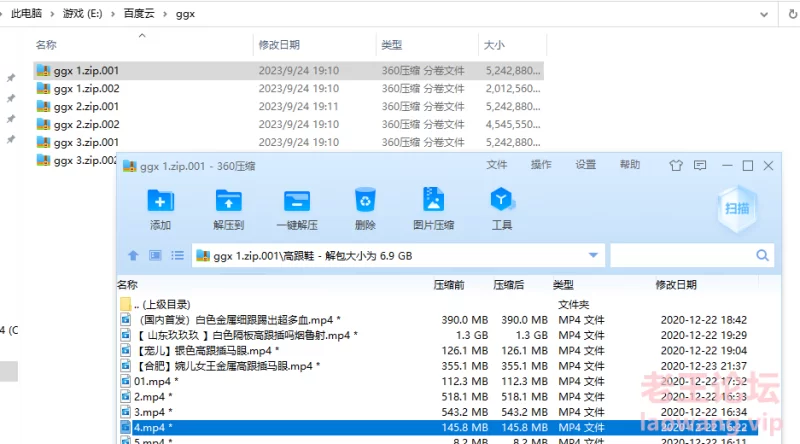The width and height of the screenshot is (800, 444).
Task: Expand the 360压缩 archive path dropdown arrow
Action: [593, 255]
